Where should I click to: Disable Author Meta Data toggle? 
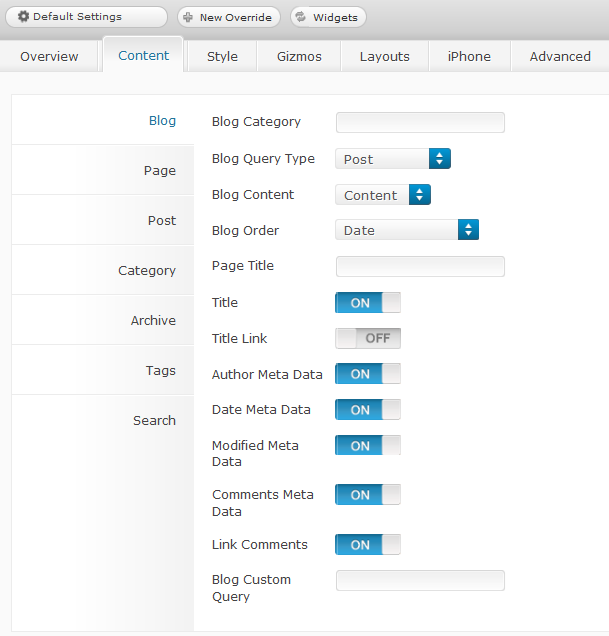tap(368, 374)
